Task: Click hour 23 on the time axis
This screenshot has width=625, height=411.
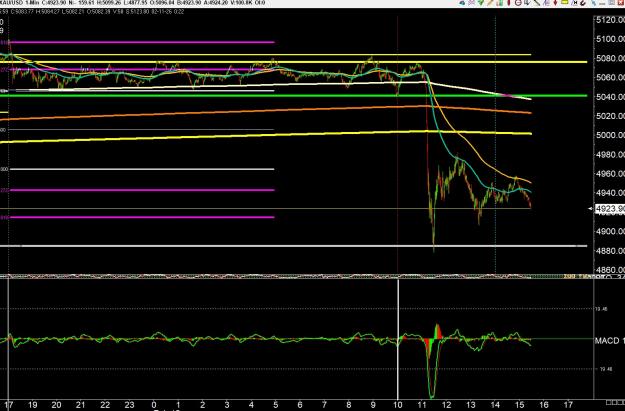Action: pyautogui.click(x=130, y=405)
